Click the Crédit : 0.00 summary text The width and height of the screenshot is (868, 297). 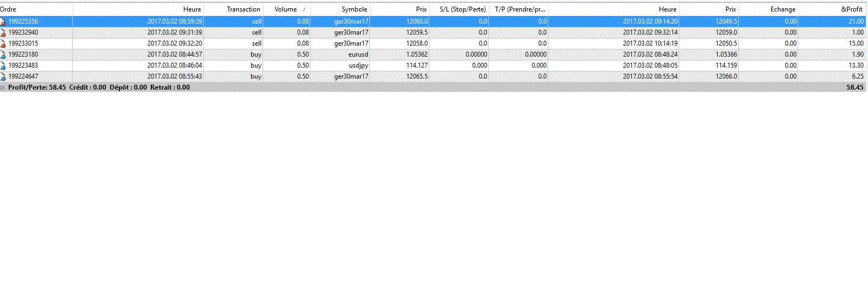coord(88,87)
